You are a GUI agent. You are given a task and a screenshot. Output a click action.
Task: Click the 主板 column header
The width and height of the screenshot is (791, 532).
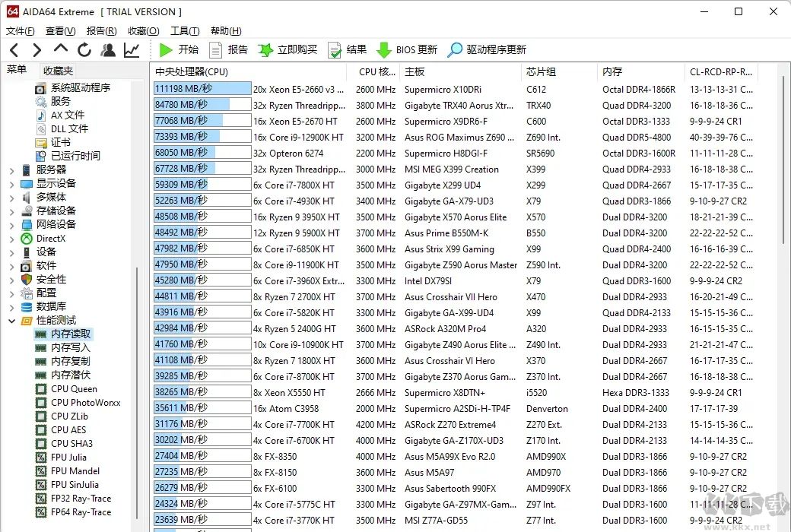click(x=415, y=72)
